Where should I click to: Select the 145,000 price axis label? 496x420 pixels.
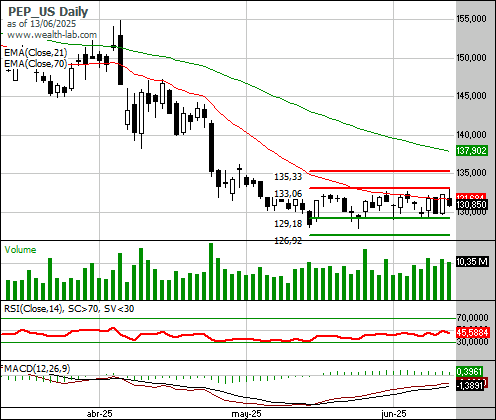point(471,96)
